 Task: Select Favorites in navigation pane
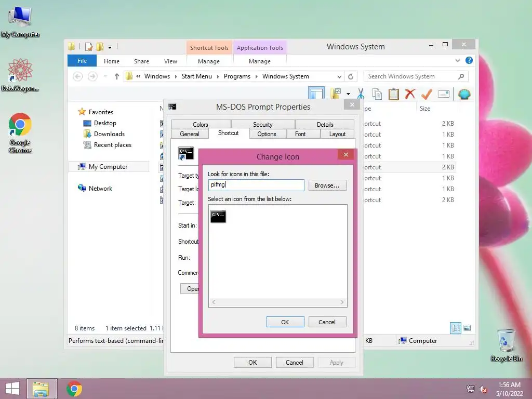(x=101, y=112)
